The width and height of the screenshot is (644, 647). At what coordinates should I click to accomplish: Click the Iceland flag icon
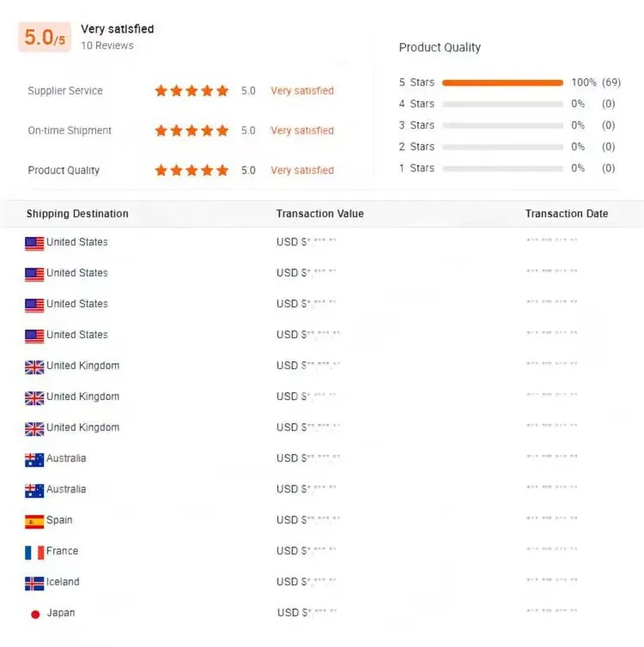tap(34, 584)
